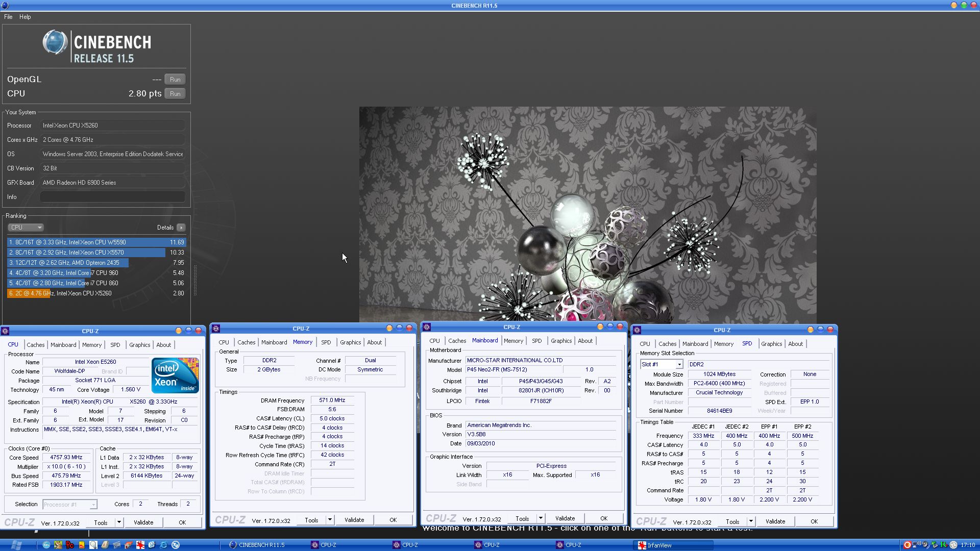Open the Help menu in Cinebench

point(25,17)
